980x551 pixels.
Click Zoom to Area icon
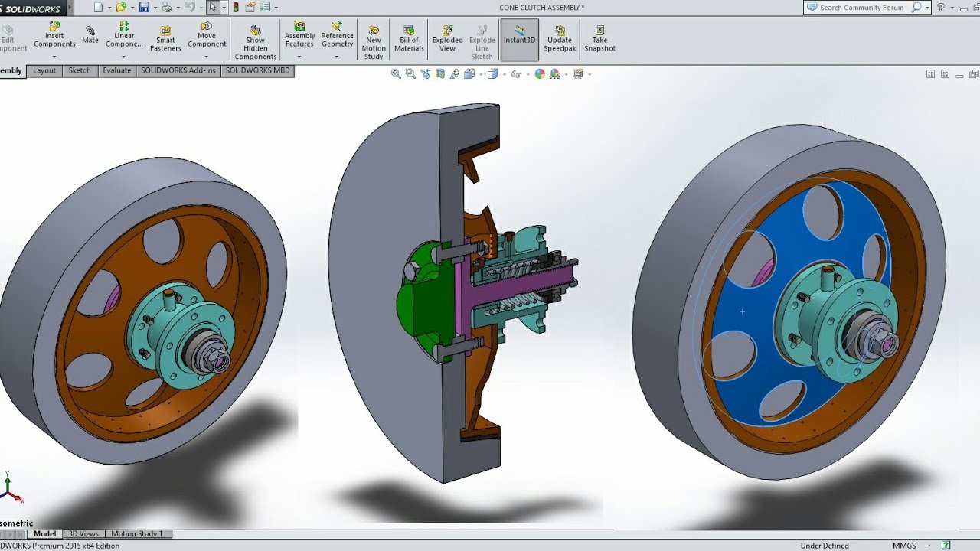pyautogui.click(x=410, y=74)
